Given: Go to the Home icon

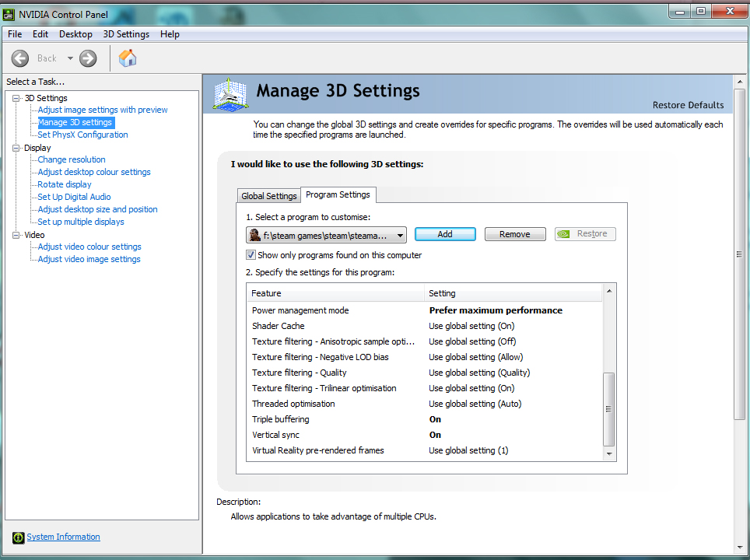Looking at the screenshot, I should tap(128, 58).
